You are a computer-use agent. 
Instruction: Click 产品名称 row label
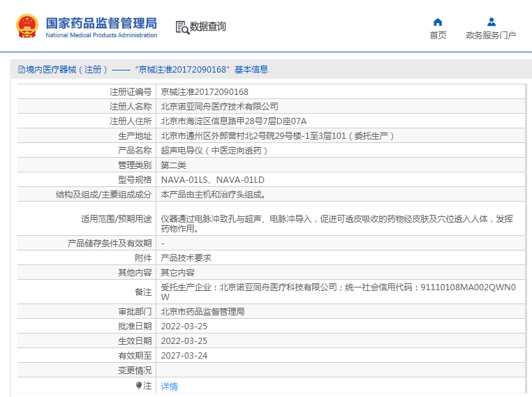[x=135, y=151]
